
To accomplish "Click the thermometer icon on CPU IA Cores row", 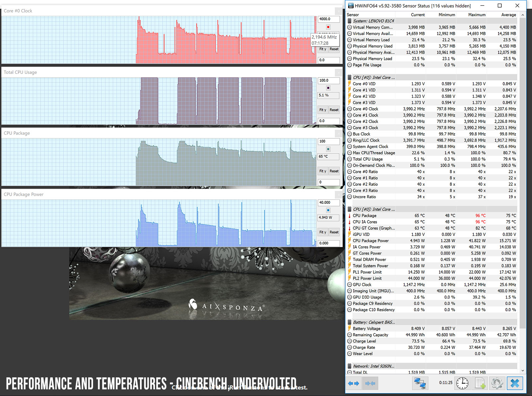I will (x=349, y=222).
